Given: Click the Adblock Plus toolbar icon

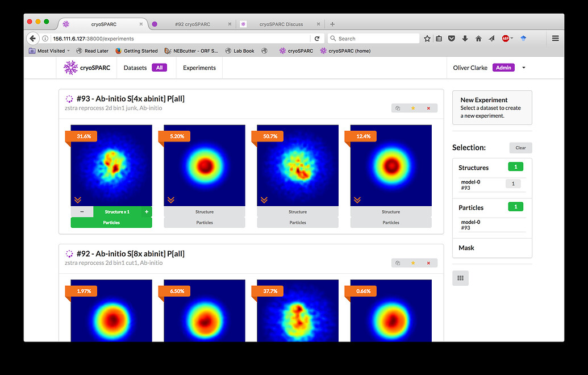Looking at the screenshot, I should (x=505, y=39).
